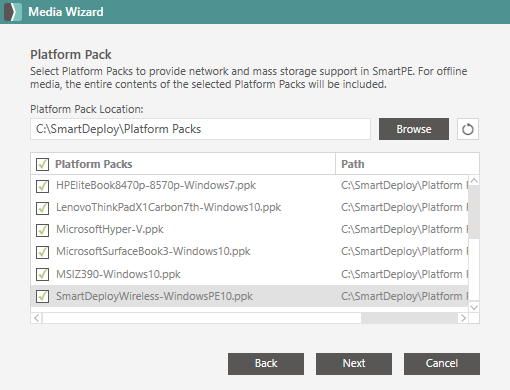The width and height of the screenshot is (510, 390).
Task: Open the Browse folder dialog
Action: (414, 129)
